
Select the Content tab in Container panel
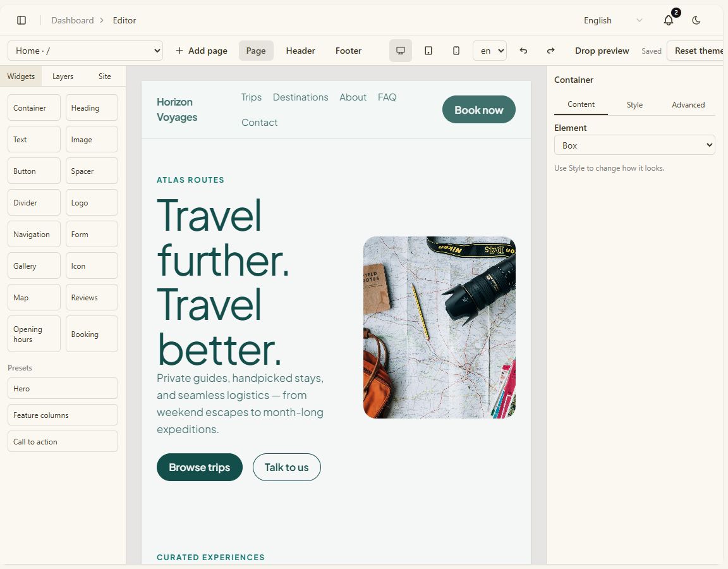pyautogui.click(x=581, y=104)
